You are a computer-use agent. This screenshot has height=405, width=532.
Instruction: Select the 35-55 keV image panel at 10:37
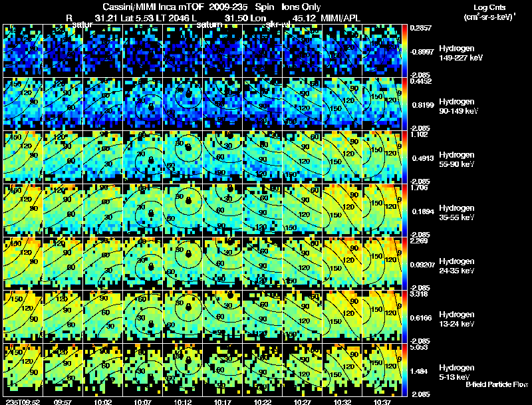(x=382, y=210)
